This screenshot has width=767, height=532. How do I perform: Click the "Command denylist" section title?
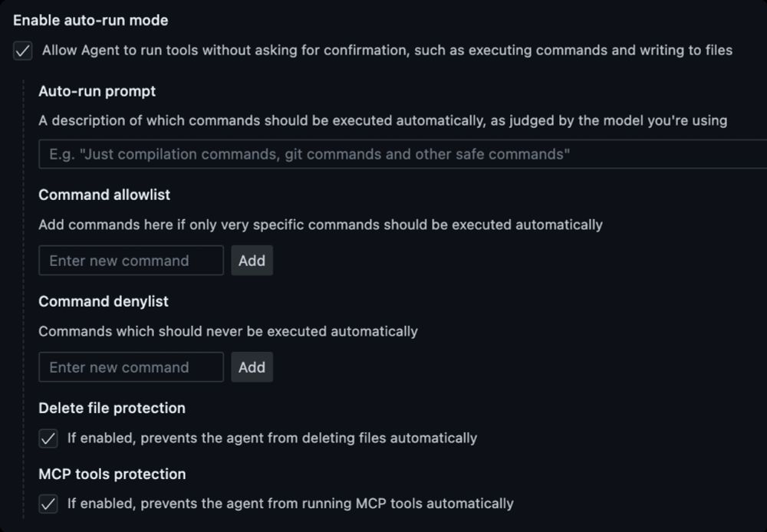[104, 301]
